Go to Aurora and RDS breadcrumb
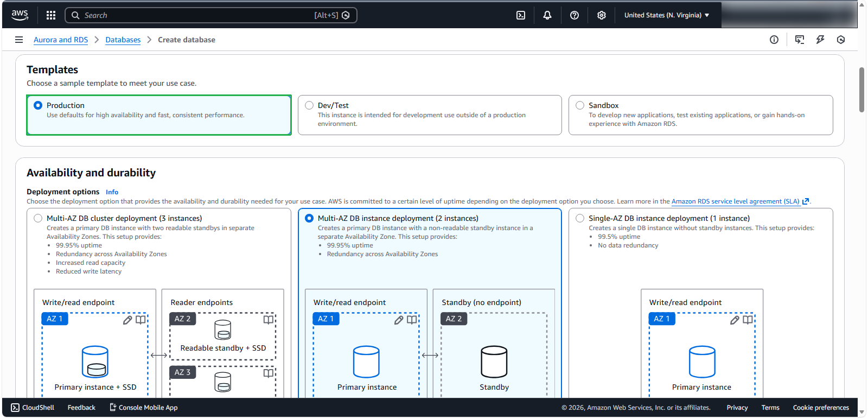This screenshot has width=868, height=419. coord(61,40)
